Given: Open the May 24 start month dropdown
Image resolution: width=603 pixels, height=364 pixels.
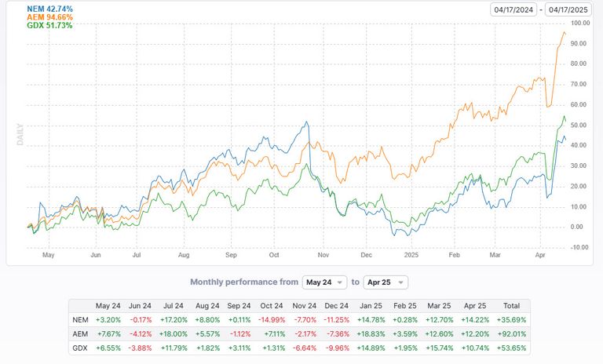Looking at the screenshot, I should (323, 282).
